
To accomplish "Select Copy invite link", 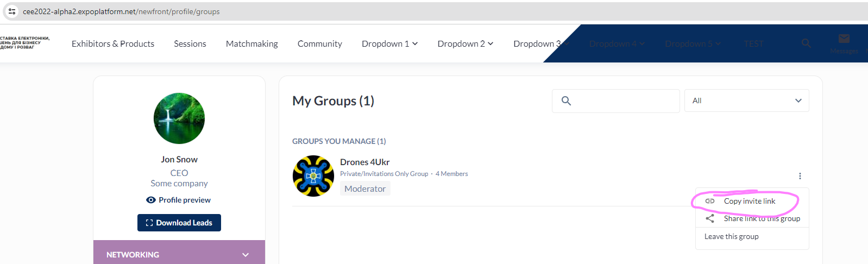I will click(749, 201).
